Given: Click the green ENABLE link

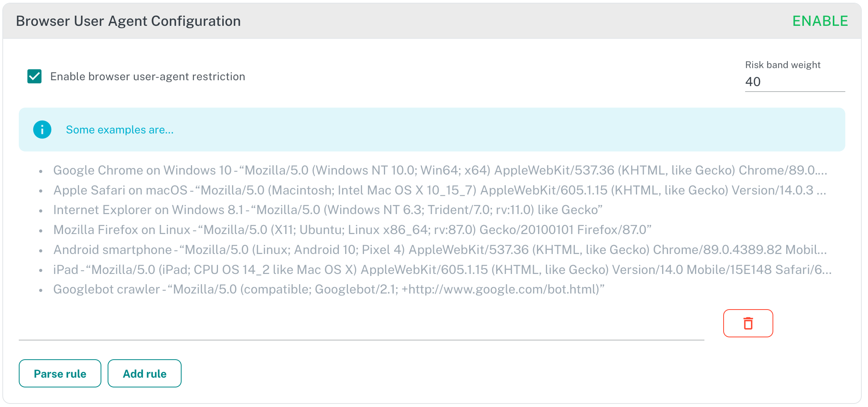Looking at the screenshot, I should [820, 21].
